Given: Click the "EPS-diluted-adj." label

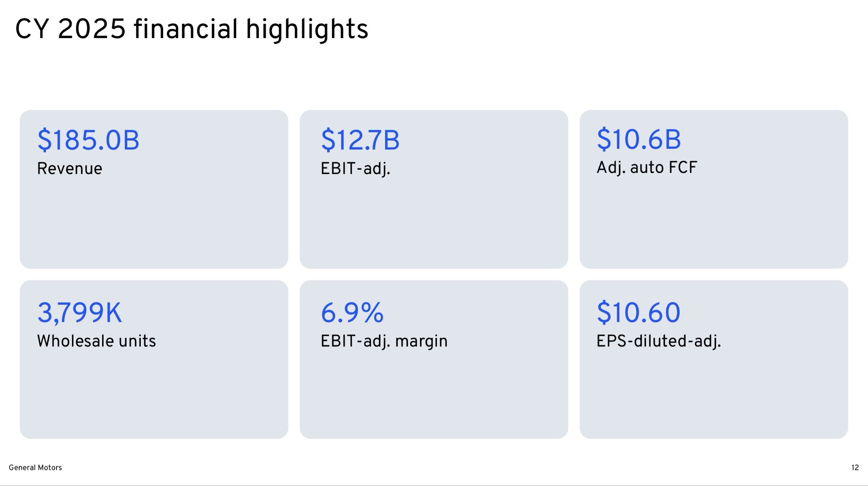Looking at the screenshot, I should point(658,341).
